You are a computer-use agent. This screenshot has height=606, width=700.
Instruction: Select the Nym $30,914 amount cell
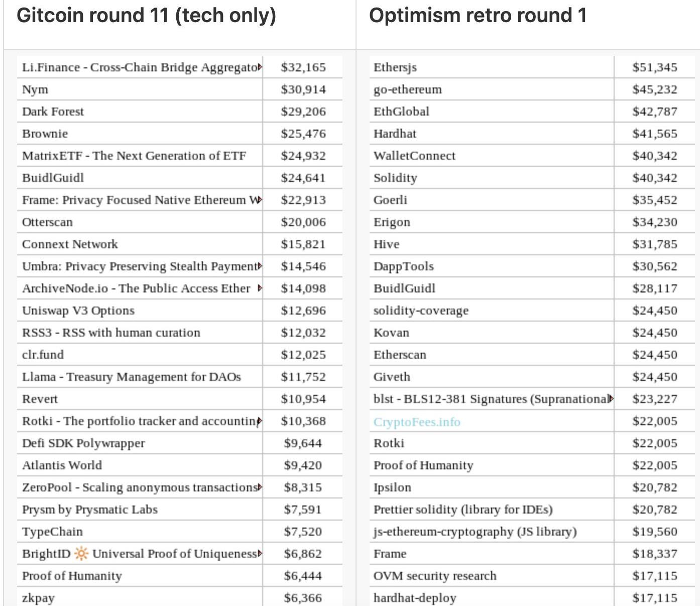(303, 89)
